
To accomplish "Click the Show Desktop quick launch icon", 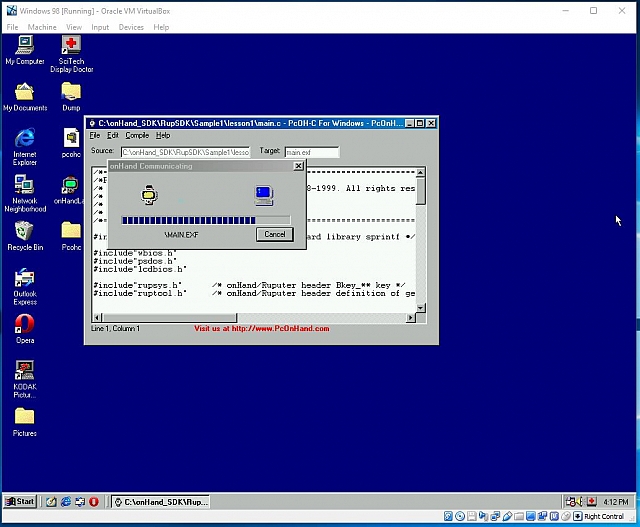I will pos(51,502).
